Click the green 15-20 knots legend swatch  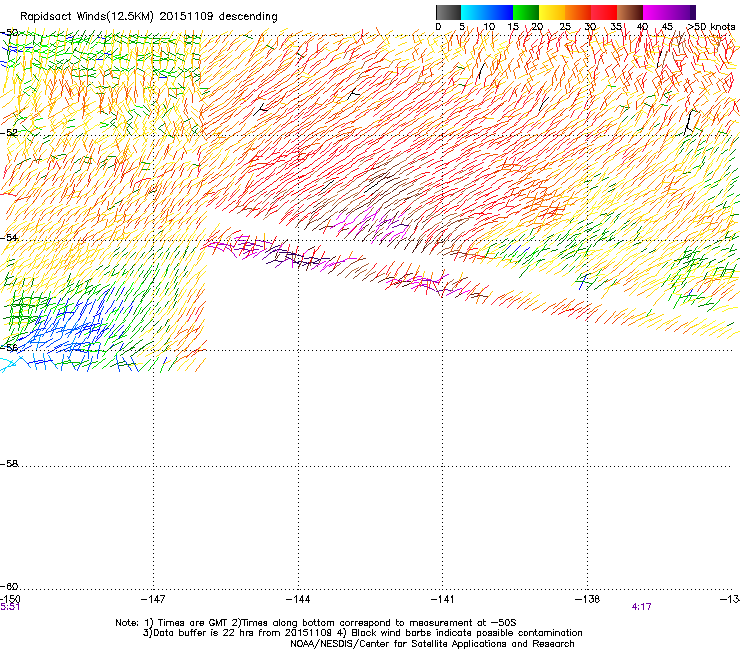pyautogui.click(x=526, y=12)
